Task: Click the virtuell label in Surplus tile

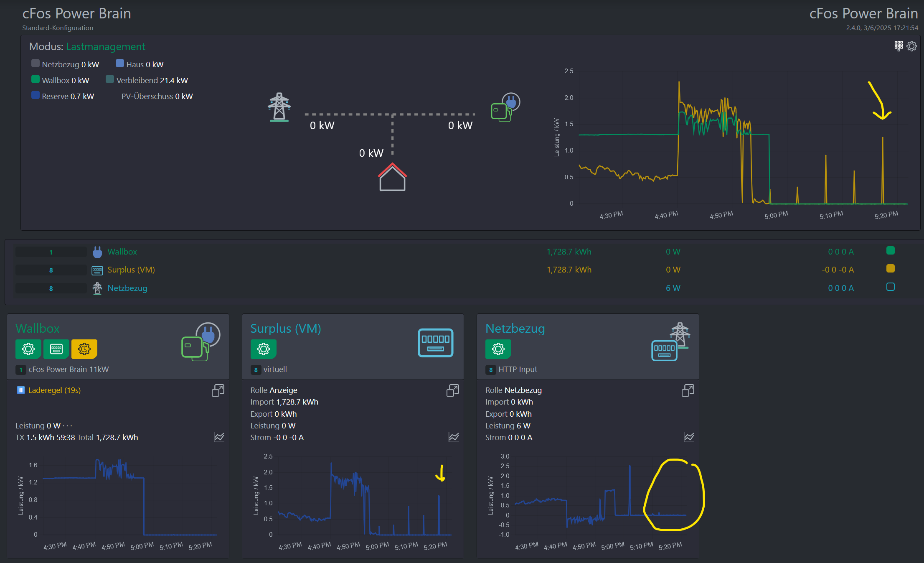Action: click(275, 369)
